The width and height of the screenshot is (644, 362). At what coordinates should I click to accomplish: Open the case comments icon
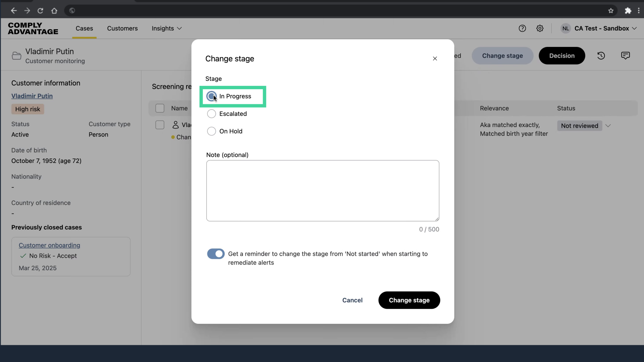pyautogui.click(x=625, y=56)
